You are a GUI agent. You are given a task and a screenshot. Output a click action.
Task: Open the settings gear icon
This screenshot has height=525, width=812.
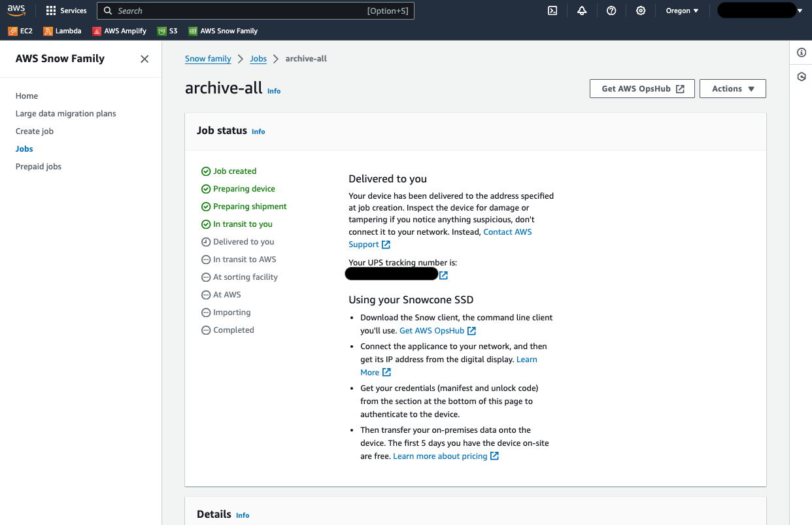pyautogui.click(x=641, y=10)
